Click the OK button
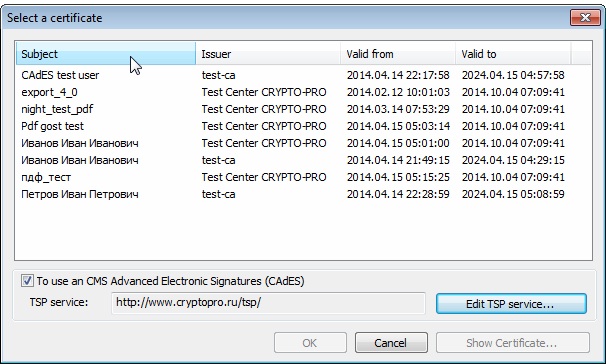The width and height of the screenshot is (606, 364). click(310, 342)
